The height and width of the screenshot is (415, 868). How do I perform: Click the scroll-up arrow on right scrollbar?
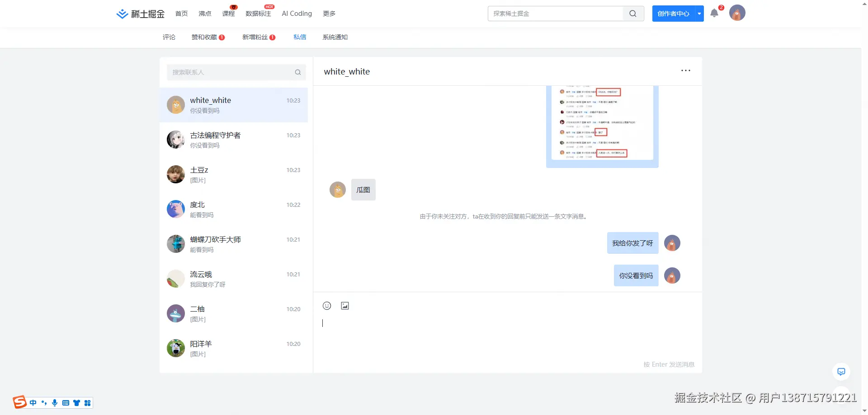point(864,4)
